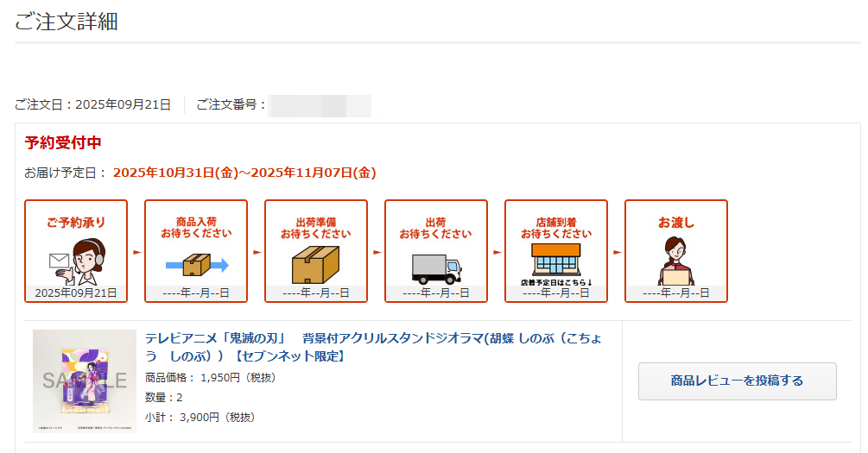
Task: Click the ご注文詳細 page heading
Action: [x=67, y=22]
